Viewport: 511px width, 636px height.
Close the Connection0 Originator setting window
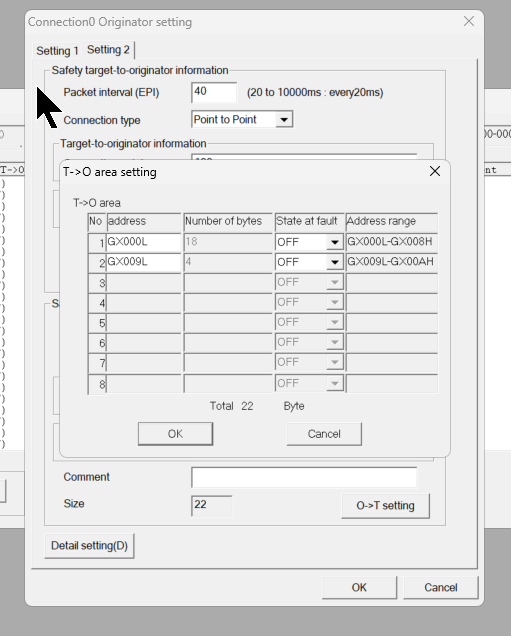pos(469,21)
